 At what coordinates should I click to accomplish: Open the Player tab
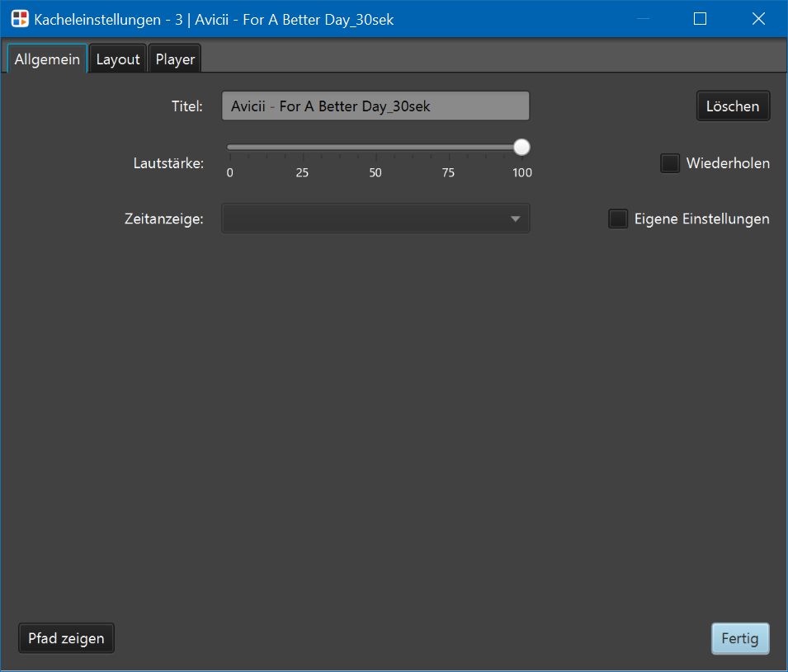175,59
